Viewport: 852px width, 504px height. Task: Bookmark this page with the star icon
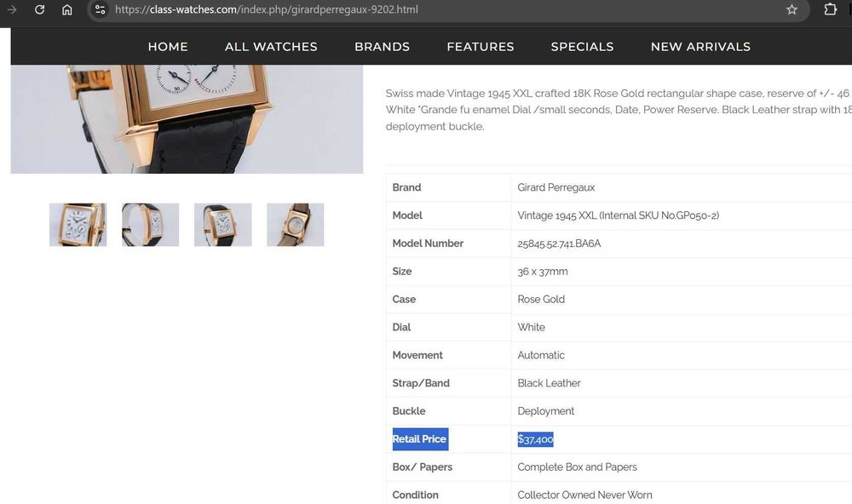point(792,9)
